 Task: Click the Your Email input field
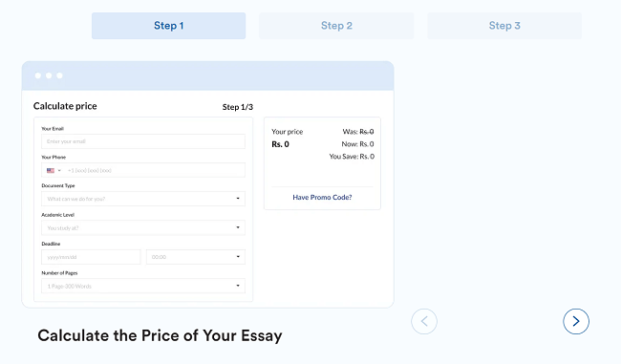point(143,141)
